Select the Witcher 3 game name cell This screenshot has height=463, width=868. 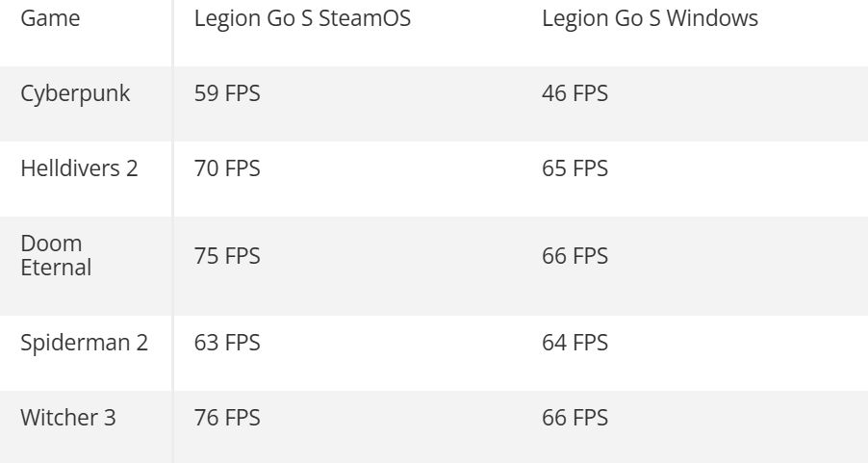[68, 419]
